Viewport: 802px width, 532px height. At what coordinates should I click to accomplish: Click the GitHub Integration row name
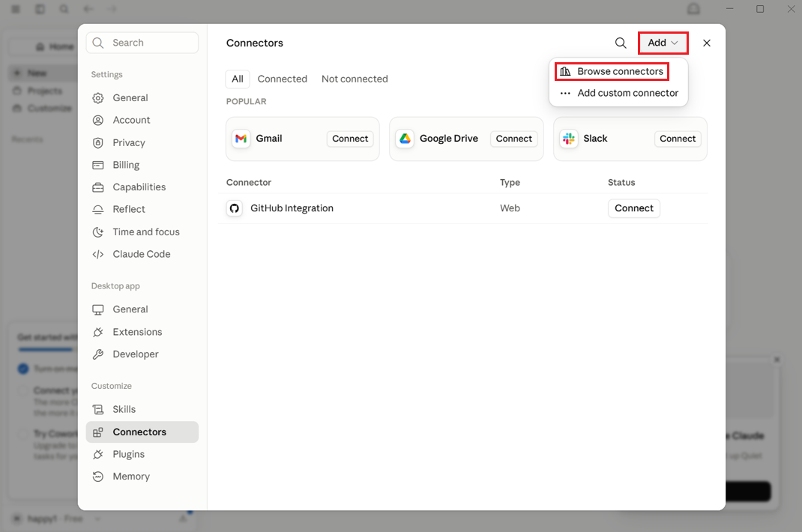292,208
